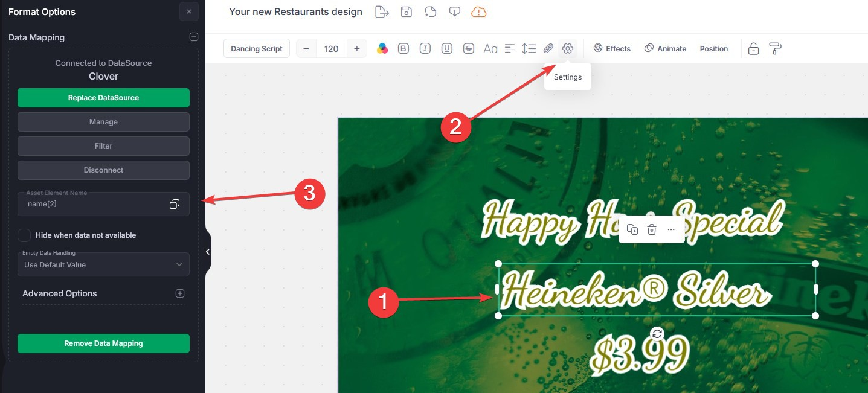The image size is (868, 393).
Task: Increase font size with plus button
Action: coord(357,49)
